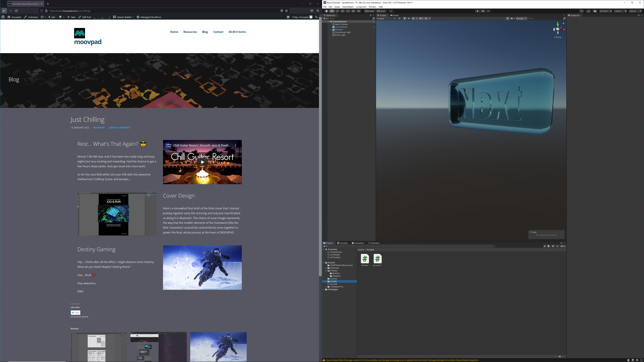This screenshot has height=362, width=644.
Task: Click Contact link in site navigation
Action: click(x=218, y=32)
